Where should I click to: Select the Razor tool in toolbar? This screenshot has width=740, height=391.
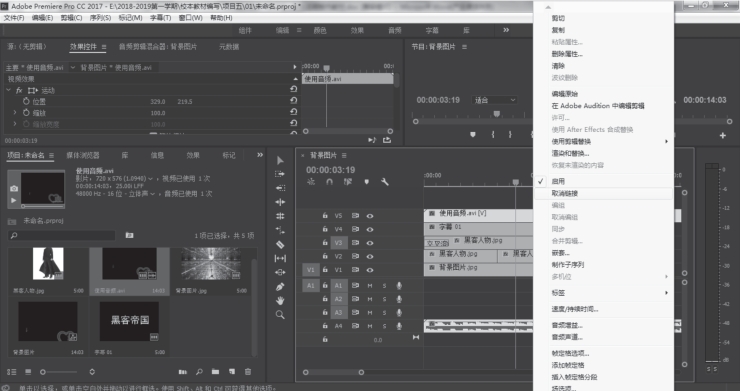pos(280,245)
